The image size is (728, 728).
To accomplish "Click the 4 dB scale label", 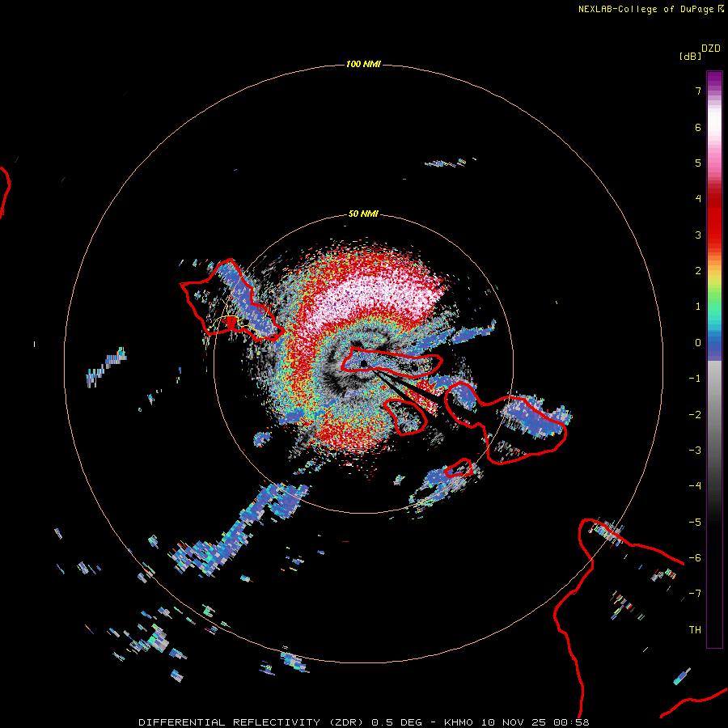I will (698, 199).
